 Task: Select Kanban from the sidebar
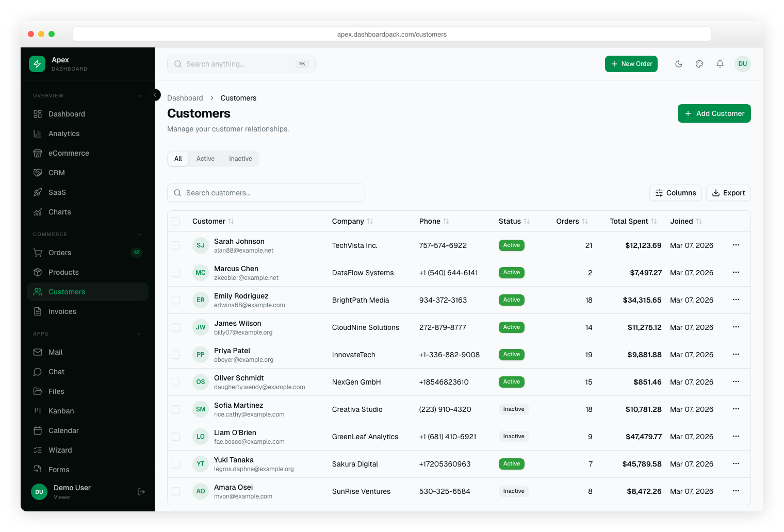(x=61, y=411)
